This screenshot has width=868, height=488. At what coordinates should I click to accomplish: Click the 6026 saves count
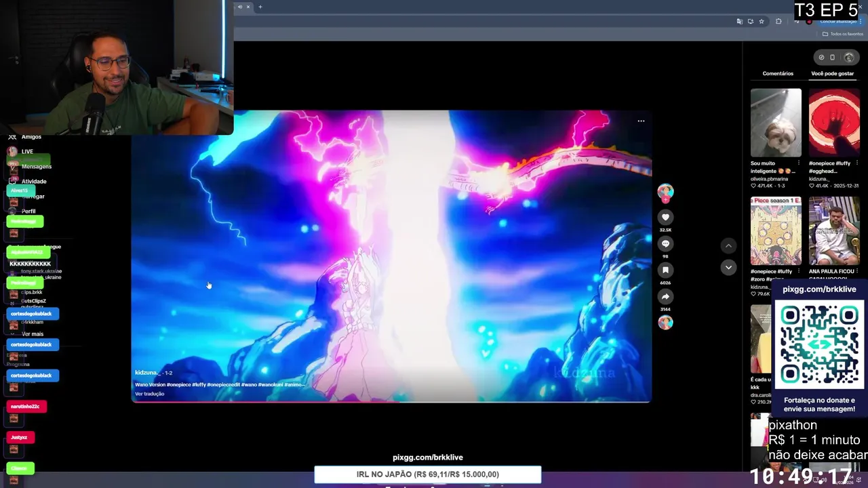[x=665, y=283]
